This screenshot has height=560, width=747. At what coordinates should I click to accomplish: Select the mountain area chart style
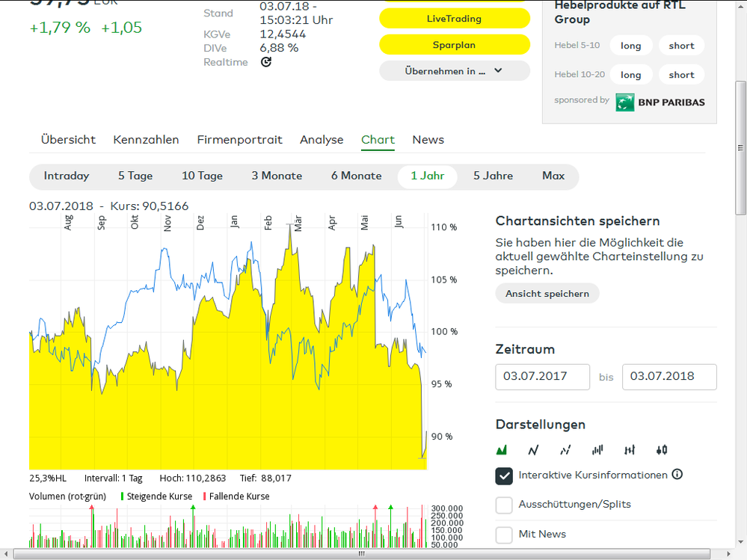coord(502,449)
